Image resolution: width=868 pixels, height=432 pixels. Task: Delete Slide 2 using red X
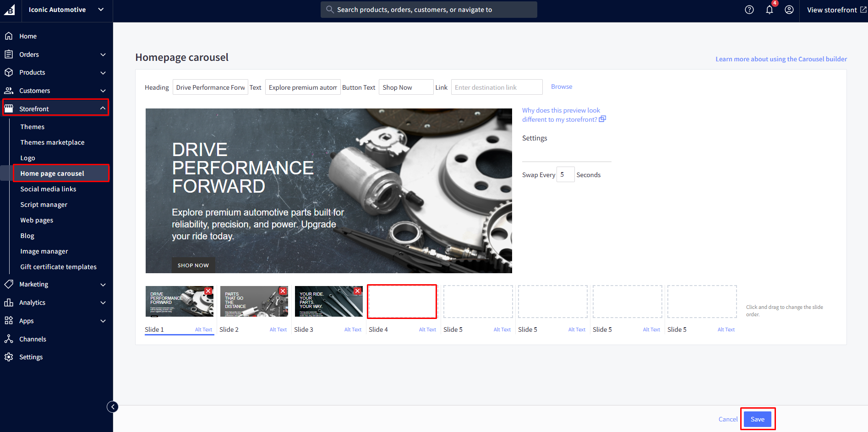tap(283, 291)
